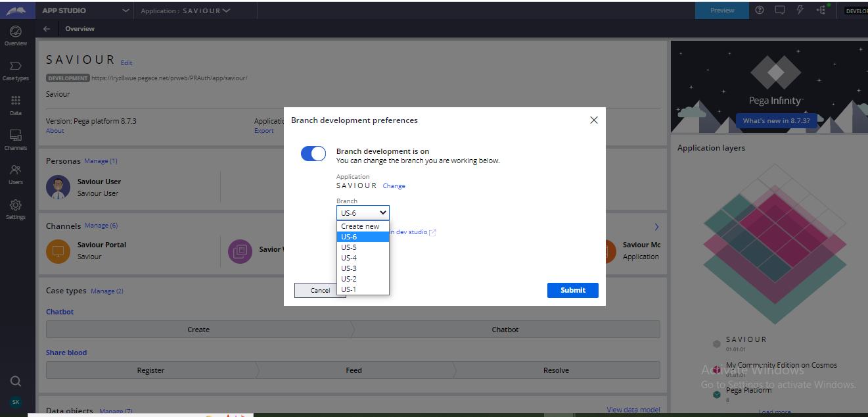Screen dimensions: 868x417
Task: Select US-6 from the branch list
Action: point(363,237)
